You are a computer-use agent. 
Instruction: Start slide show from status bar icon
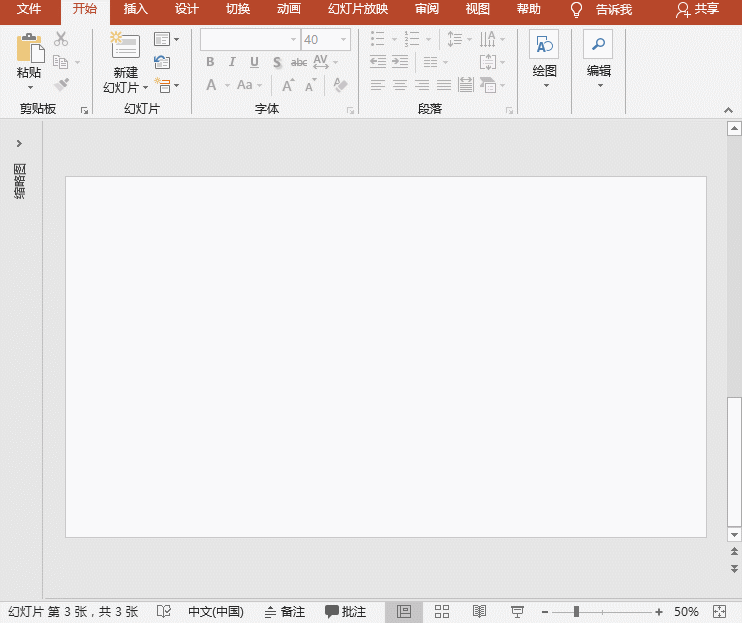pyautogui.click(x=517, y=612)
